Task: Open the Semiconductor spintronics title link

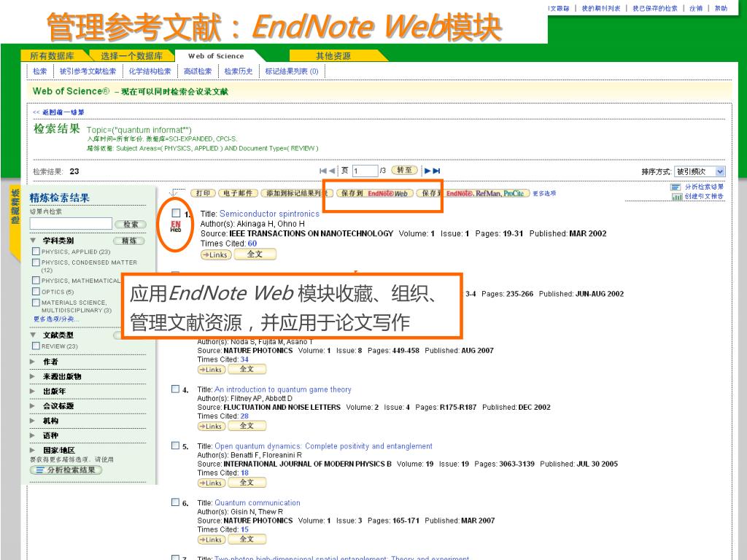Action: point(269,214)
